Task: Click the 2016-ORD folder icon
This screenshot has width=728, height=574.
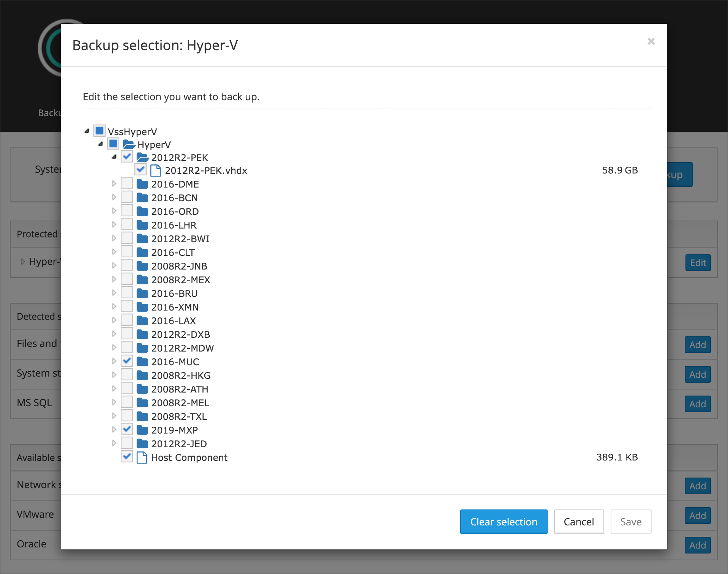Action: [142, 211]
